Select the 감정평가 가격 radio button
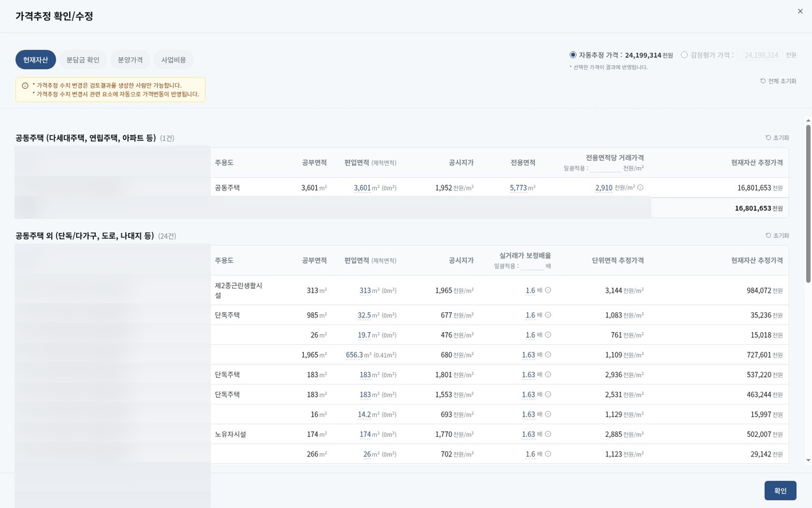 [x=684, y=55]
